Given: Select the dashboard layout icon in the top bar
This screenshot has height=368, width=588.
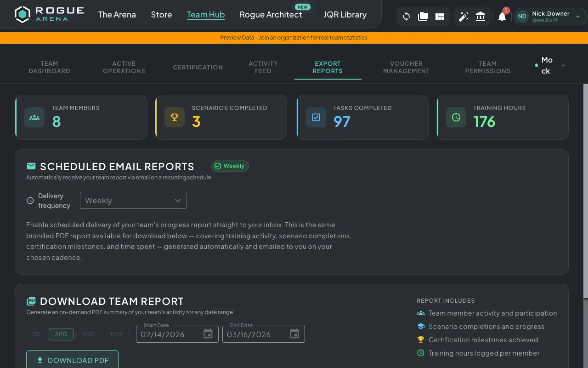Looking at the screenshot, I should (x=439, y=16).
